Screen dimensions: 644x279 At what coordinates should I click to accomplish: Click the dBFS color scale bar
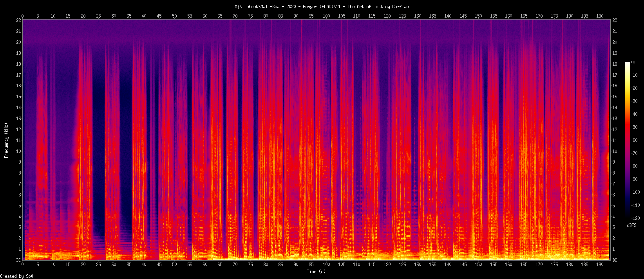tap(628, 140)
